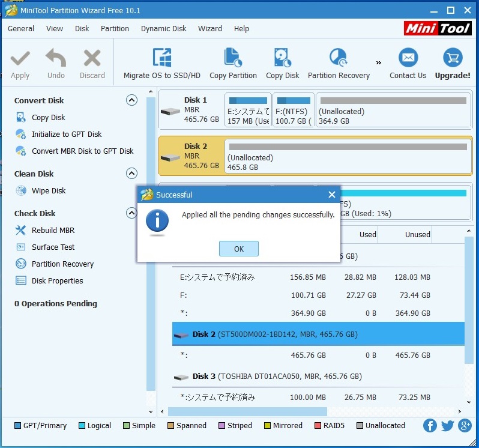The width and height of the screenshot is (479, 448).
Task: Open Copy Partition wizard from toolbar
Action: point(233,64)
